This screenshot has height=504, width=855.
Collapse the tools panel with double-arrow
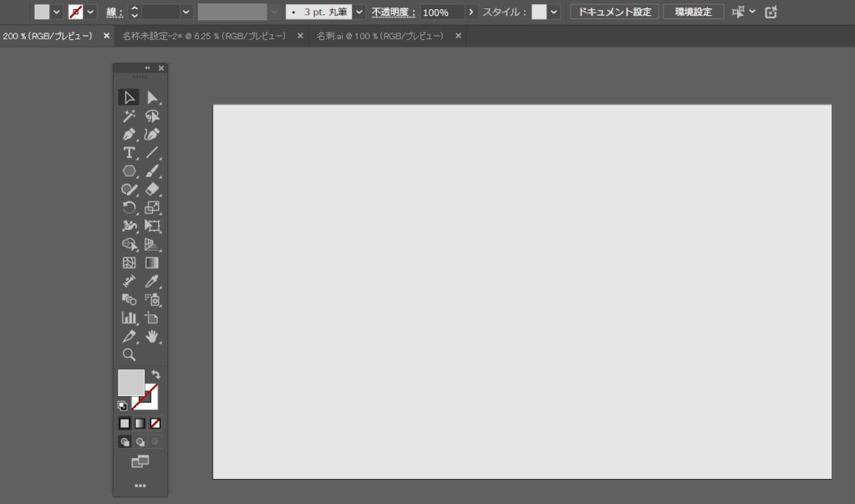147,69
